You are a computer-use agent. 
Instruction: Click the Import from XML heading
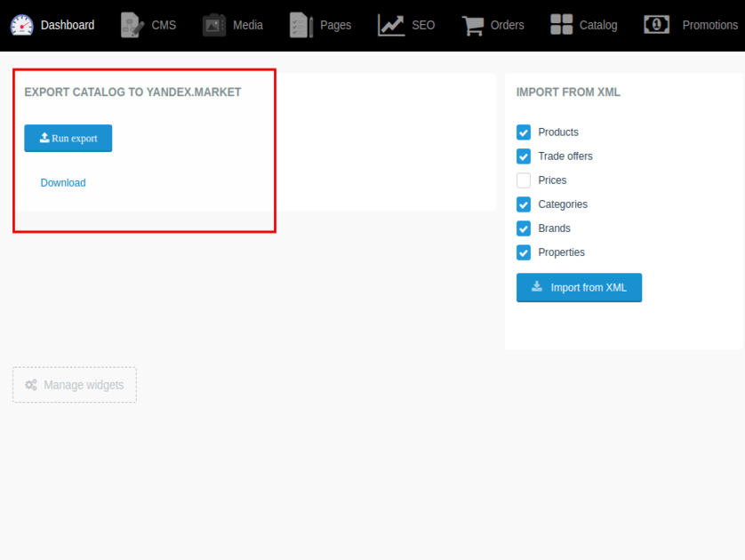pyautogui.click(x=568, y=92)
